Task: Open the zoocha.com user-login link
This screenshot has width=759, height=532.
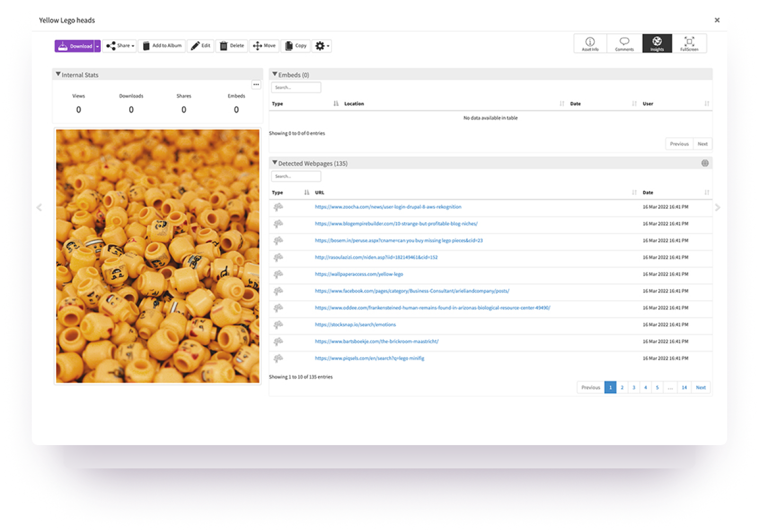Action: tap(388, 207)
